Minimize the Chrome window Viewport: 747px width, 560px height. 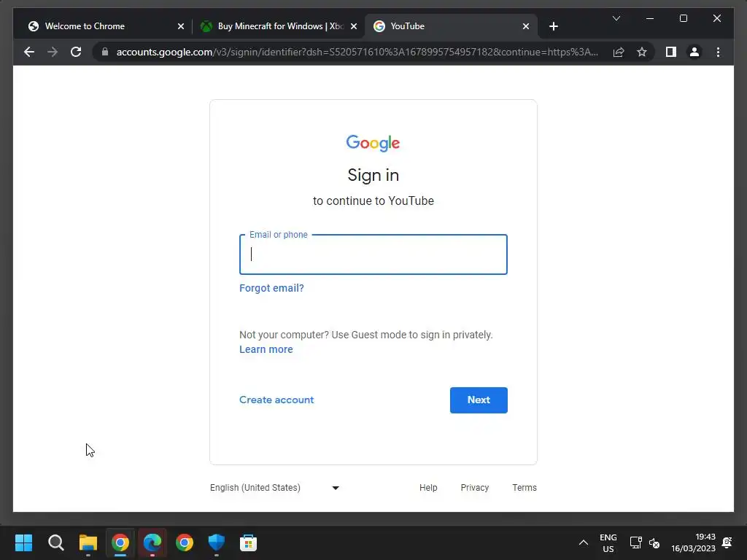click(650, 18)
